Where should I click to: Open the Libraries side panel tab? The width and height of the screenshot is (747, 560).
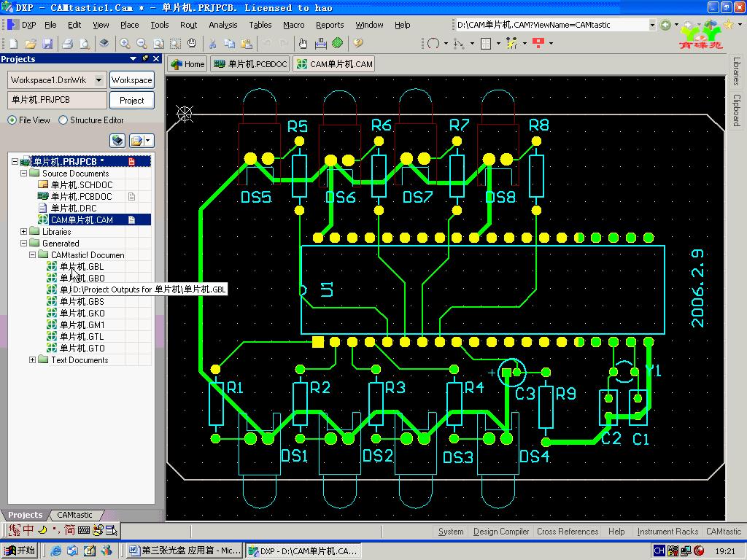737,71
